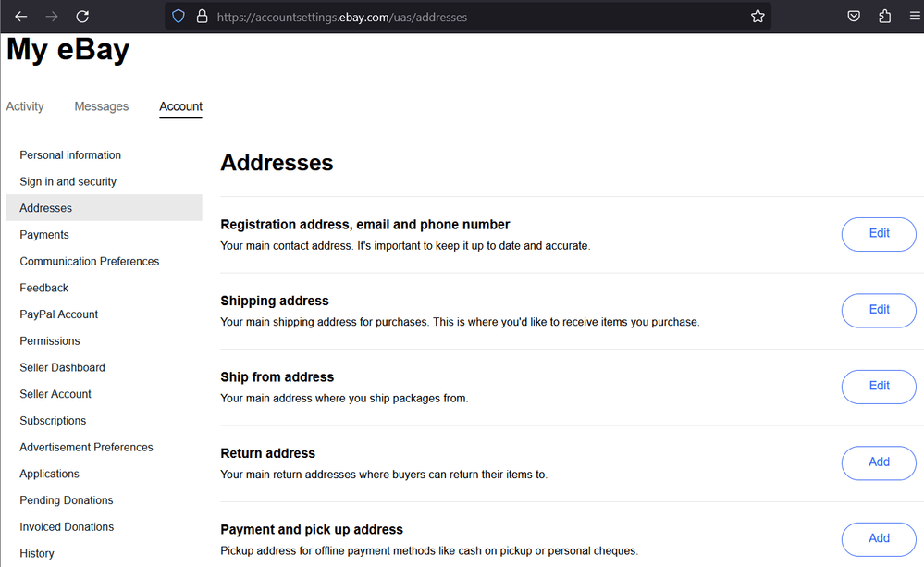Image resolution: width=924 pixels, height=567 pixels.
Task: Open PayPal Account settings
Action: [x=59, y=314]
